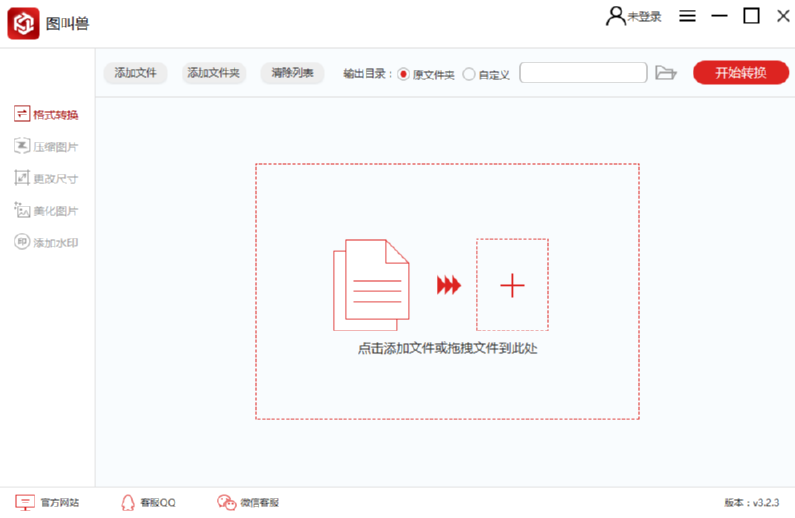Maximize the 图叫兽 window
Image resolution: width=795 pixels, height=518 pixels.
[751, 16]
